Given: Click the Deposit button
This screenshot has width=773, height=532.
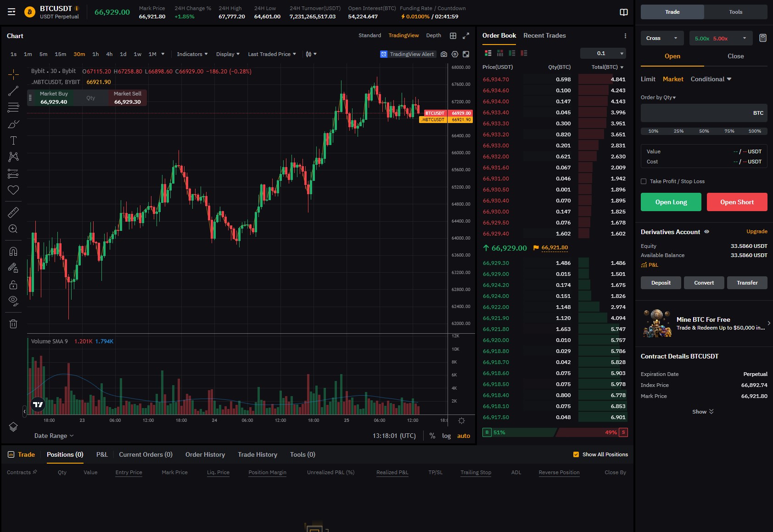Looking at the screenshot, I should (x=661, y=283).
